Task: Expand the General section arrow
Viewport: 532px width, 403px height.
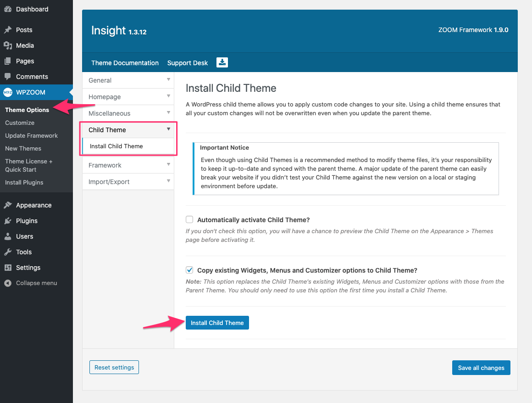Action: [168, 79]
